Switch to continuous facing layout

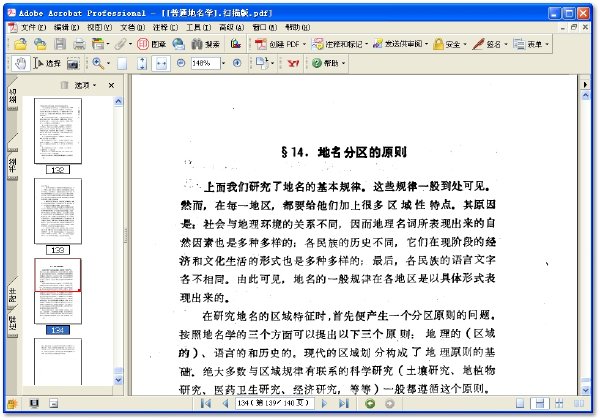(x=559, y=404)
